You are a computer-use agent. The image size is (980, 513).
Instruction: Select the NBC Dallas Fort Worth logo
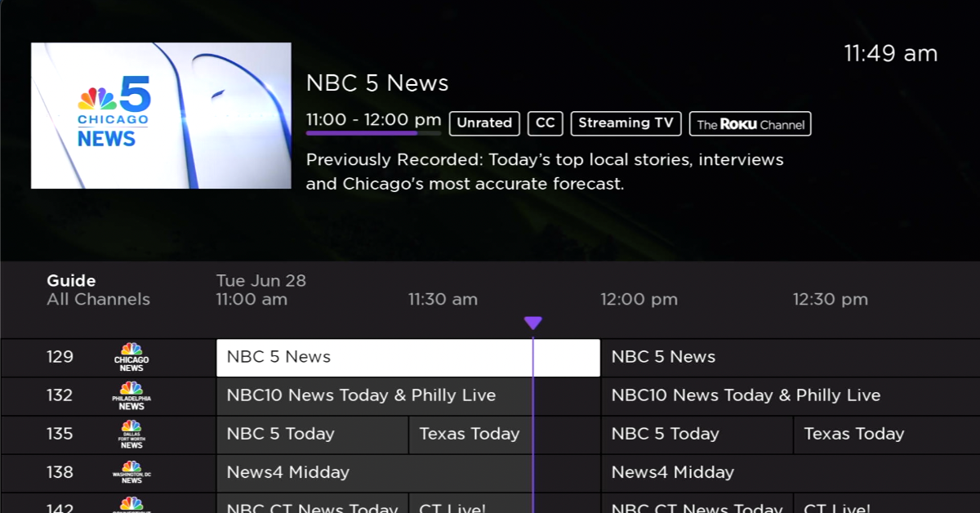[x=131, y=435]
